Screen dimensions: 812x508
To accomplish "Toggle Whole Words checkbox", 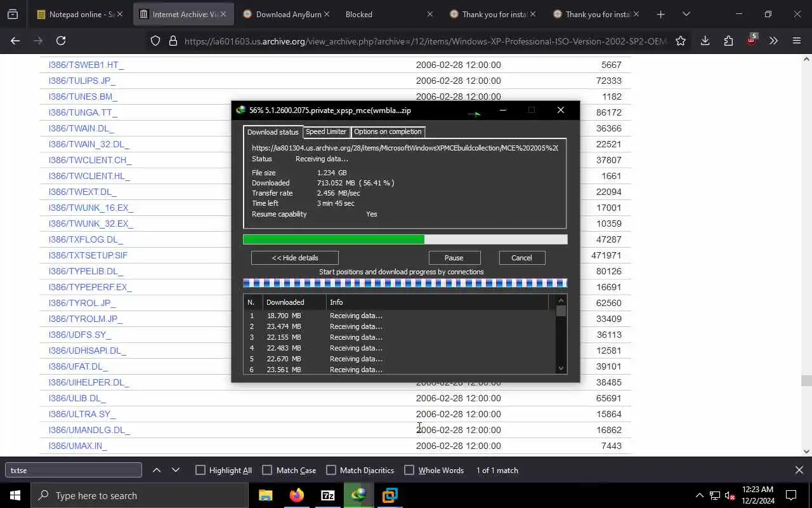I will point(409,470).
